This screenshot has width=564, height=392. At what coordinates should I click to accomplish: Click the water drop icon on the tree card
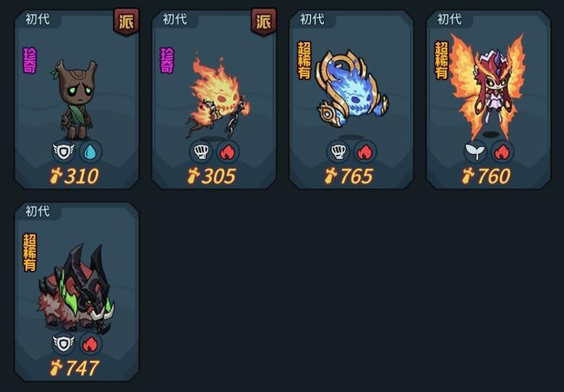(90, 151)
